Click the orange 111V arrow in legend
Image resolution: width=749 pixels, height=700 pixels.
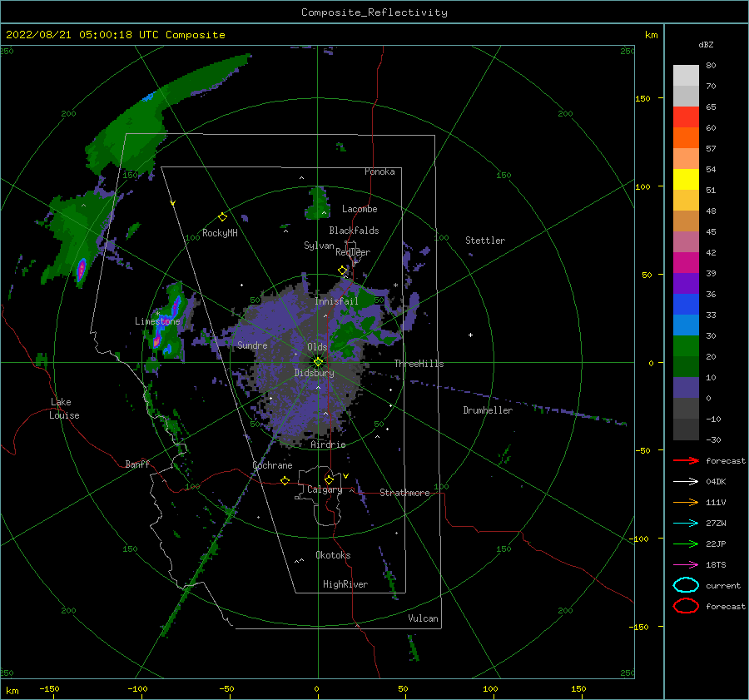pos(686,502)
